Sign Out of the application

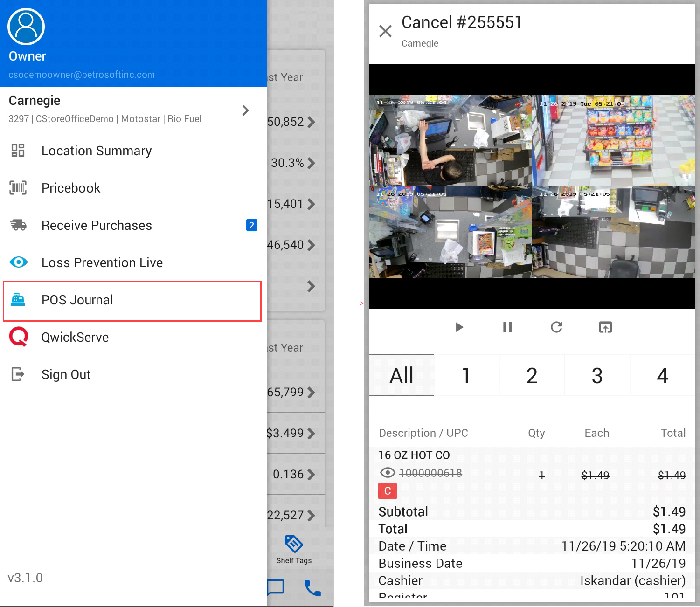tap(66, 374)
